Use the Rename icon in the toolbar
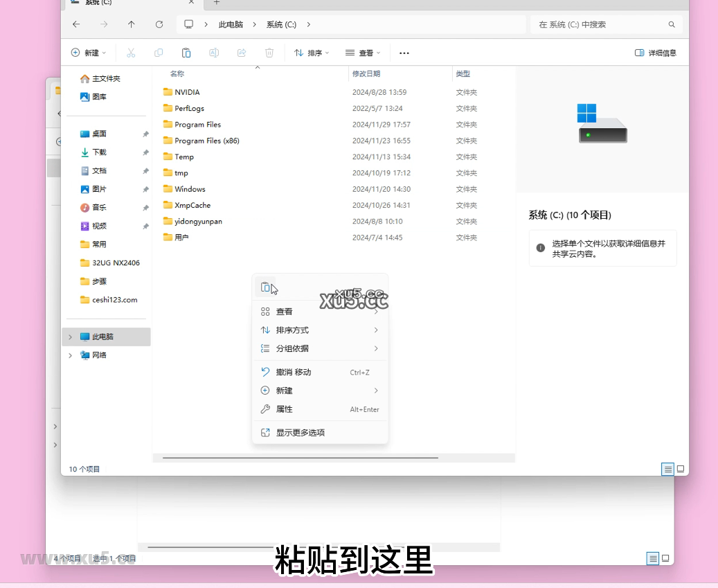Screen dimensions: 718x588 click(214, 52)
